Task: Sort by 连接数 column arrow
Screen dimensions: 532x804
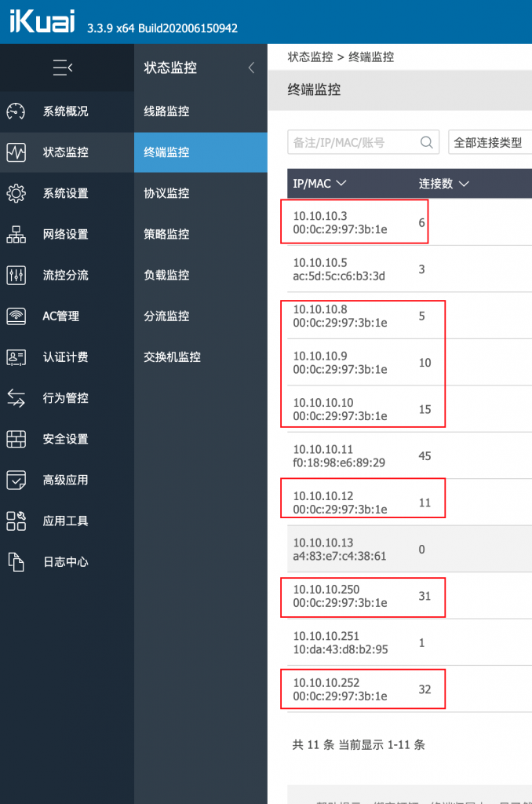Action: (464, 184)
